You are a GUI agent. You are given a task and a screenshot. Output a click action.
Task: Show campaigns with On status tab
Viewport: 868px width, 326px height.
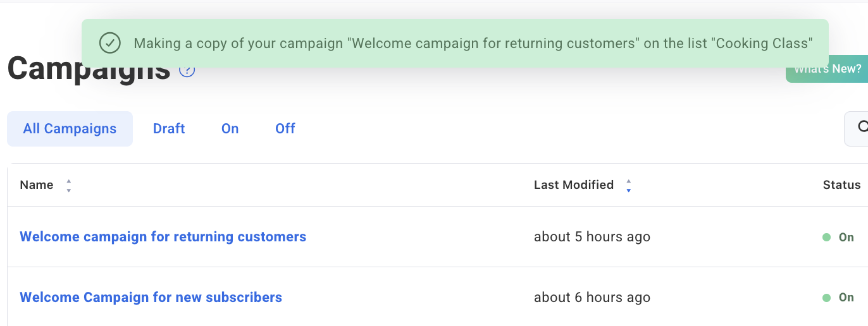click(230, 129)
